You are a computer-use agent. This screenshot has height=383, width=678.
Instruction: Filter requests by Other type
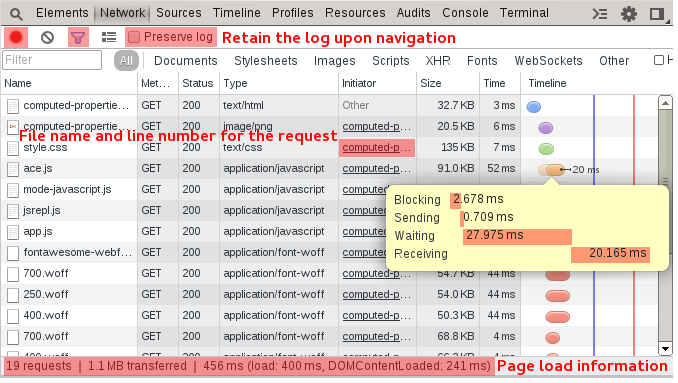click(x=614, y=61)
